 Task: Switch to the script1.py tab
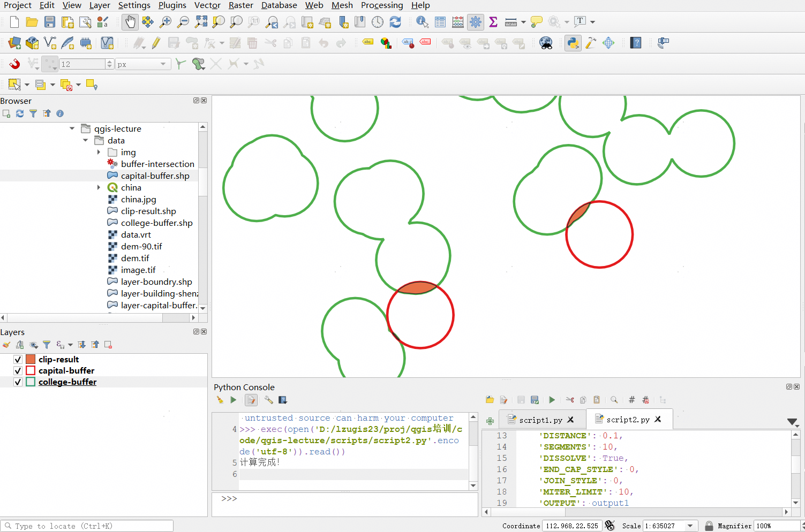coord(540,420)
